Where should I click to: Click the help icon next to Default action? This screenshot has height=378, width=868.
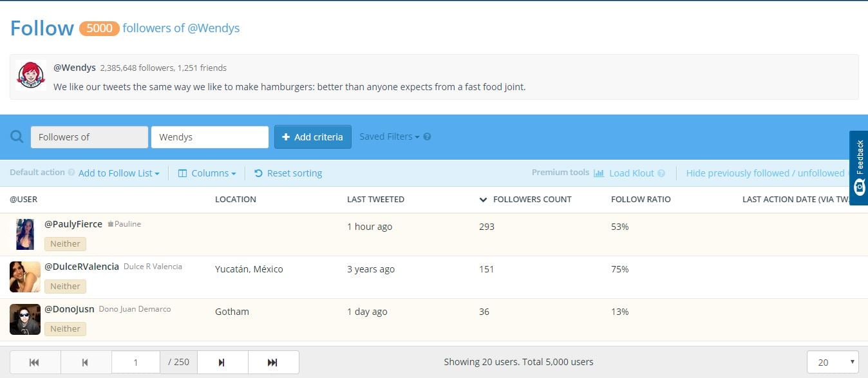tap(71, 173)
